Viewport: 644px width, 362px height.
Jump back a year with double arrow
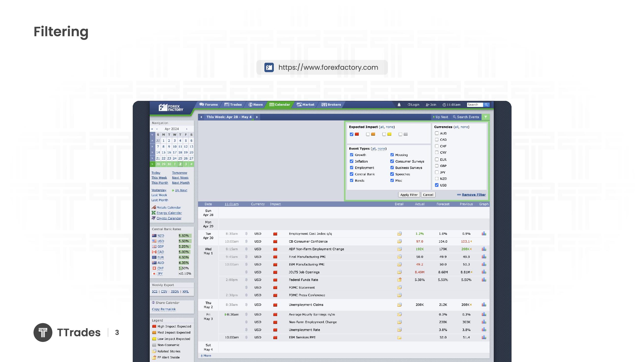[152, 129]
